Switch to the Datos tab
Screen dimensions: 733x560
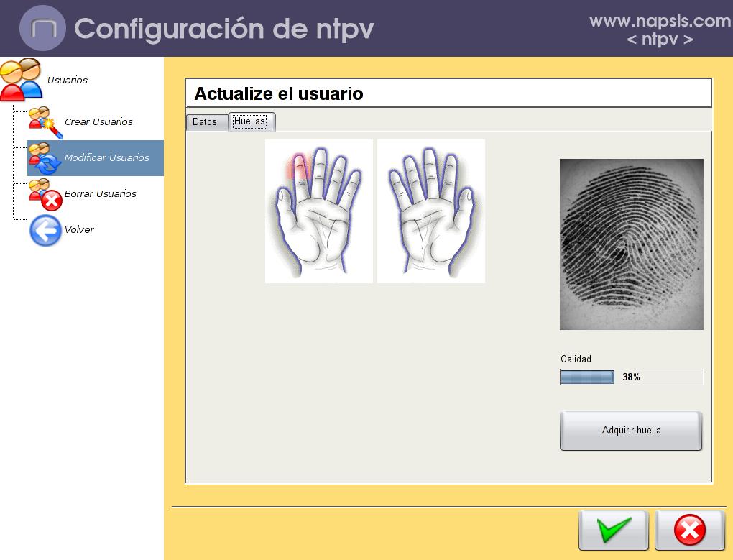pyautogui.click(x=205, y=122)
